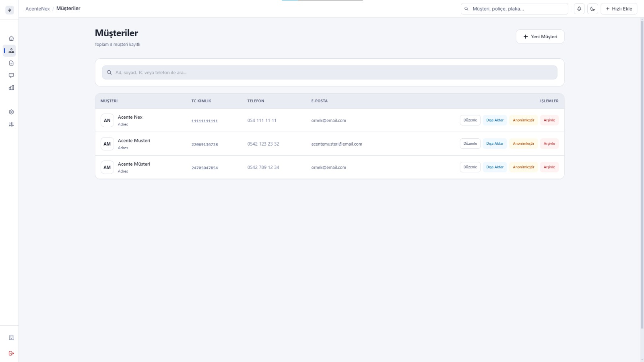The image size is (644, 362).
Task: Open the home dashboard sidebar icon
Action: [x=11, y=38]
